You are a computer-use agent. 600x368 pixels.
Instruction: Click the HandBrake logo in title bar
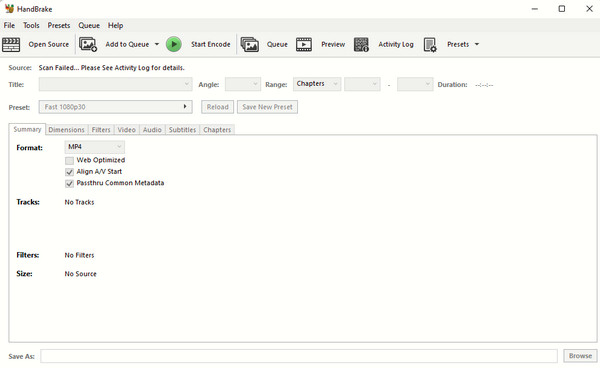coord(9,8)
